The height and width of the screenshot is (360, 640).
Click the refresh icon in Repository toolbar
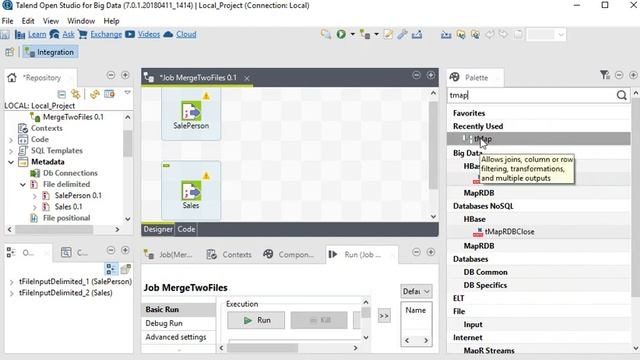coord(95,94)
